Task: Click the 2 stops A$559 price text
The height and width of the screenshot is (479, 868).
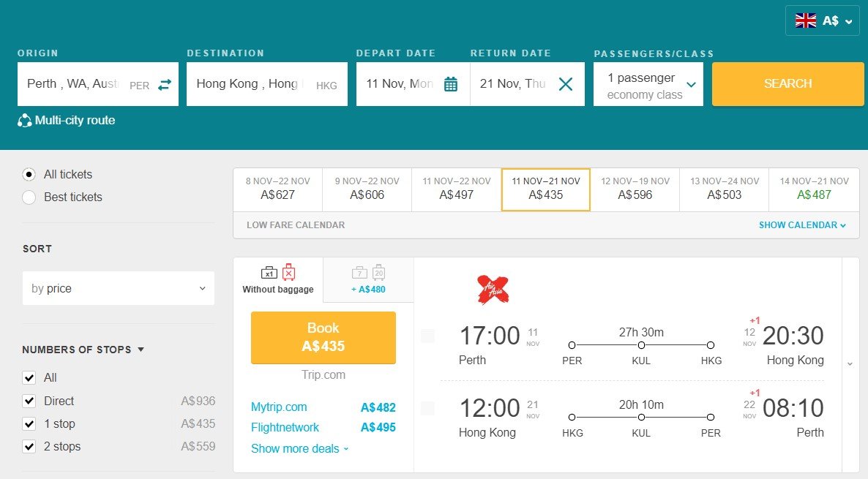Action: point(198,446)
